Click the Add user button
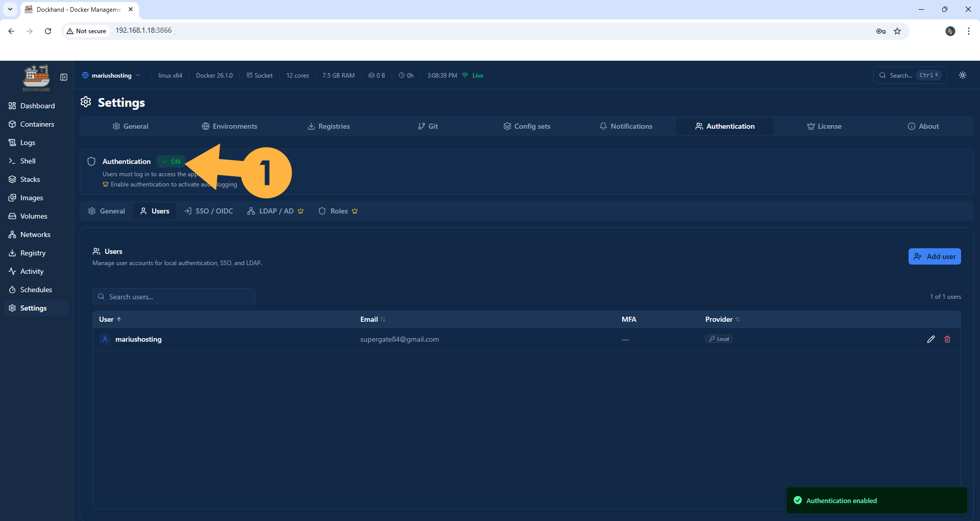The width and height of the screenshot is (980, 521). (935, 256)
